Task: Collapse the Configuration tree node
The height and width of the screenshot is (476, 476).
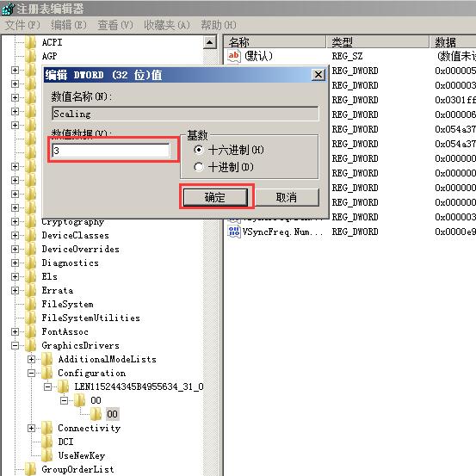Action: 31,373
